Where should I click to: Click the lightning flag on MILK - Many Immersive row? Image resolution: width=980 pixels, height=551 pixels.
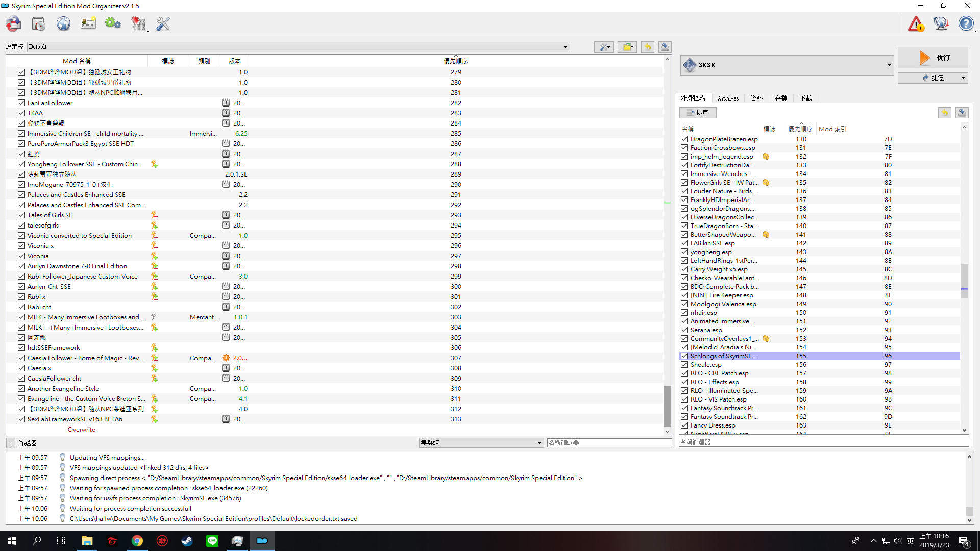154,317
